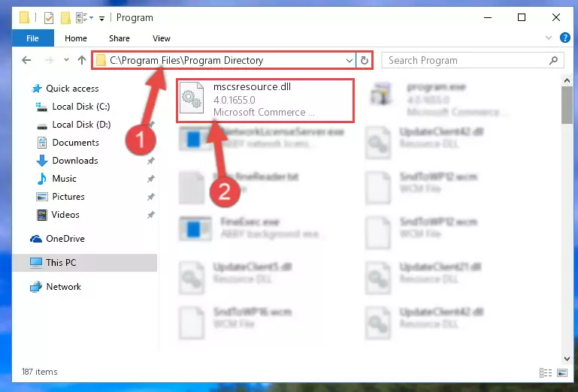Open the recent locations dropdown
Screen dimensions: 578x392
66,59
